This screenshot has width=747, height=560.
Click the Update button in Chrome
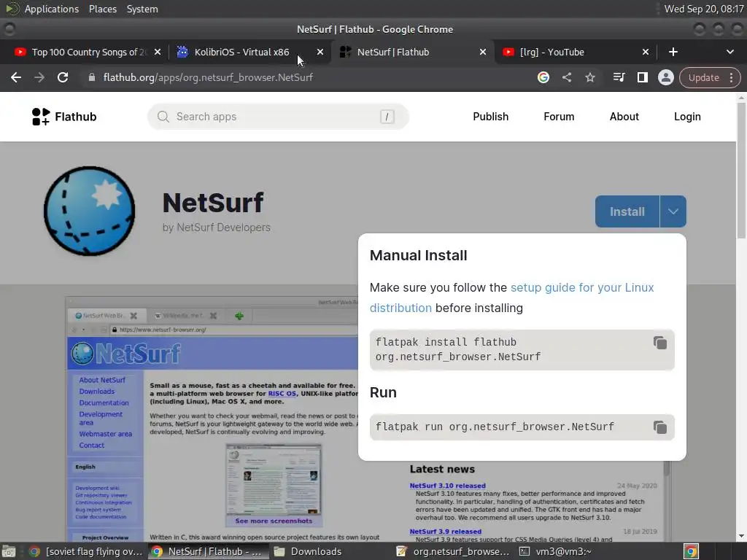[x=704, y=77]
